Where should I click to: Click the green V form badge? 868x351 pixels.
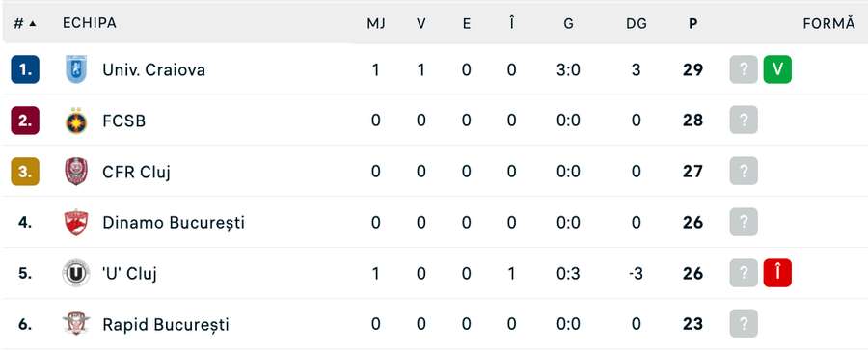pos(777,69)
